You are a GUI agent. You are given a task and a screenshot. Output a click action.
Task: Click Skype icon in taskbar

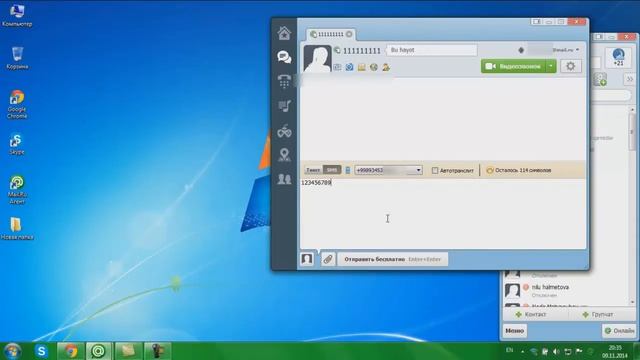coord(41,351)
